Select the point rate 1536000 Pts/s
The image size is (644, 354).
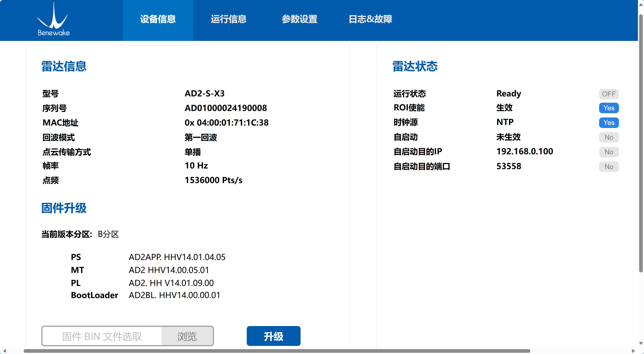point(214,180)
